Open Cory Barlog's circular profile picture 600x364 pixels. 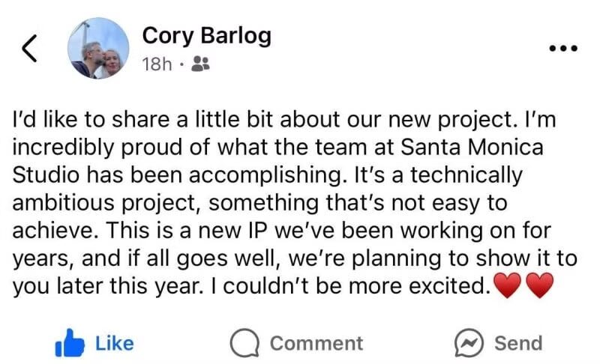click(x=98, y=48)
